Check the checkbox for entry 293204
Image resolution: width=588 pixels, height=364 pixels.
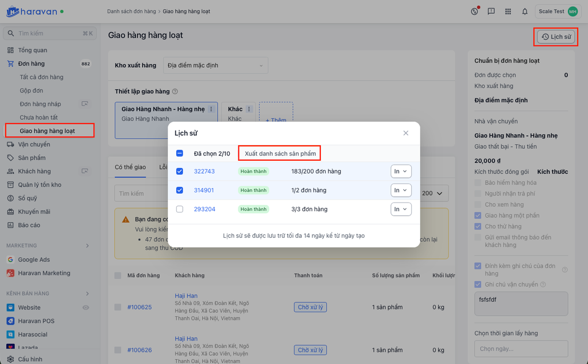tap(180, 209)
